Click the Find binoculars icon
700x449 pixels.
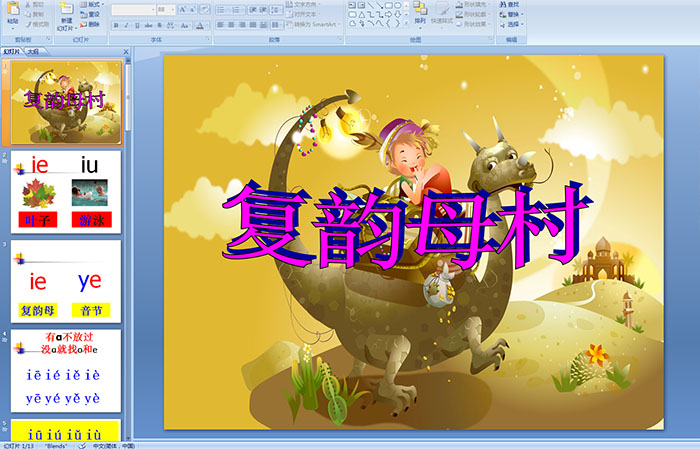[503, 4]
